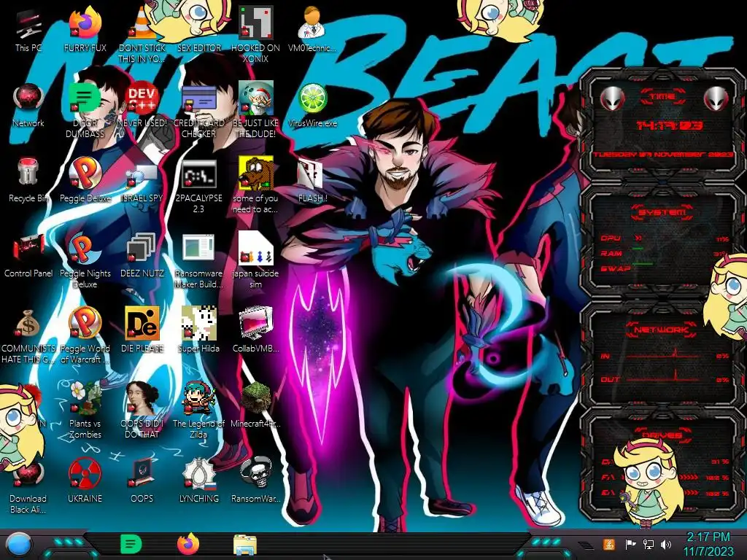This screenshot has width=747, height=560.
Task: Open the network tray icon
Action: pos(649,545)
